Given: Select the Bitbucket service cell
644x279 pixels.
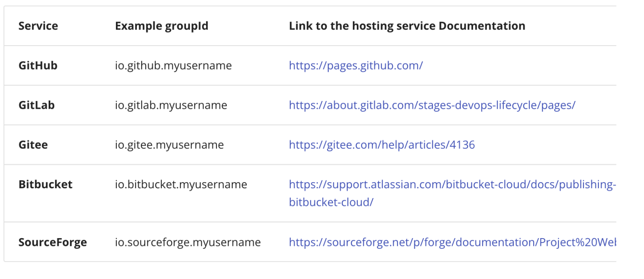Looking at the screenshot, I should pyautogui.click(x=46, y=185).
